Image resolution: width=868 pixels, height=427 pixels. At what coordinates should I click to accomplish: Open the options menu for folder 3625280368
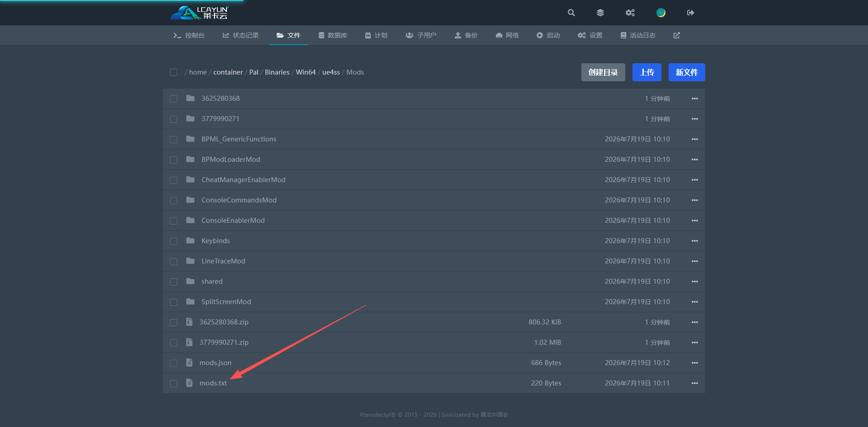pyautogui.click(x=695, y=99)
